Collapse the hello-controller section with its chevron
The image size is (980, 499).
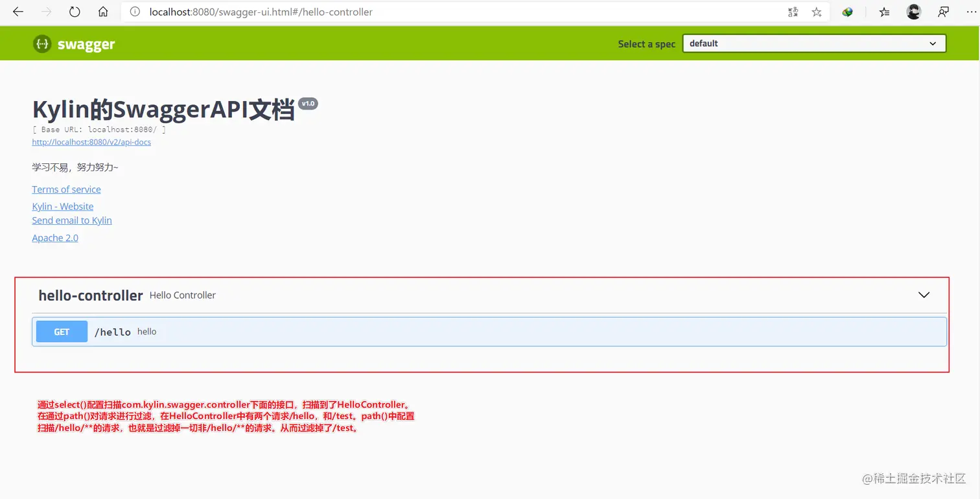pos(924,295)
